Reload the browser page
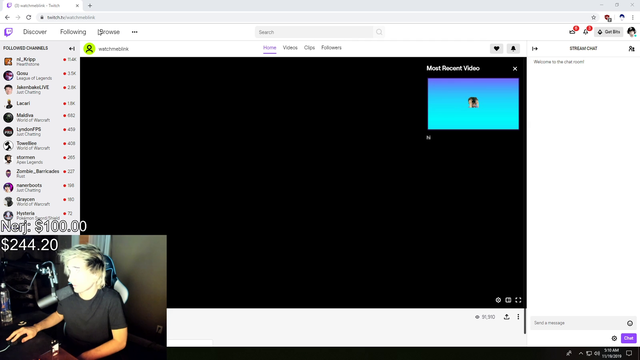The image size is (640, 360). coord(29,18)
